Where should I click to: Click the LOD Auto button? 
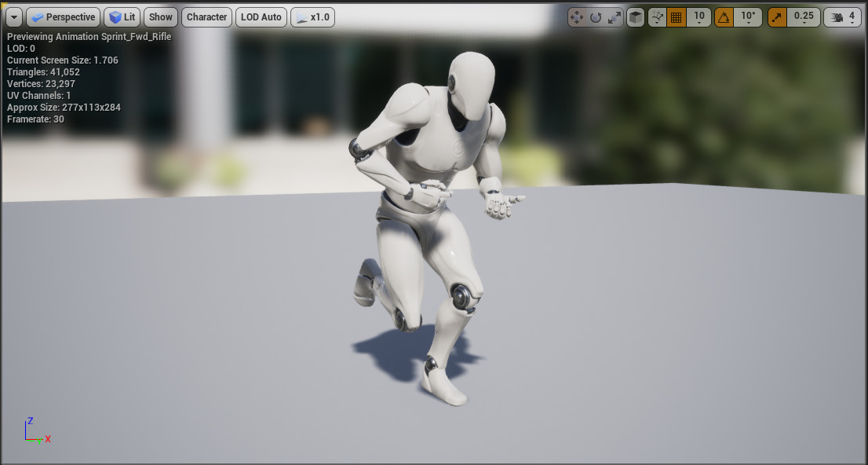pyautogui.click(x=261, y=16)
